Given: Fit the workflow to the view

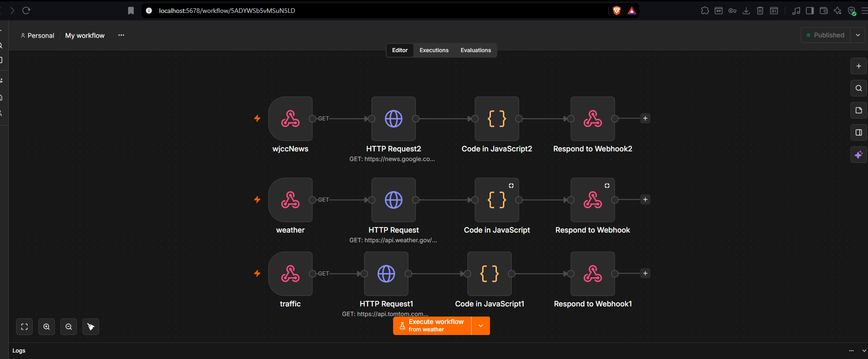Looking at the screenshot, I should pyautogui.click(x=24, y=327).
